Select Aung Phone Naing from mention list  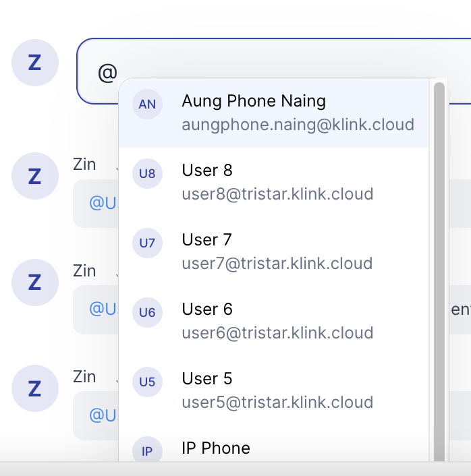254,102
